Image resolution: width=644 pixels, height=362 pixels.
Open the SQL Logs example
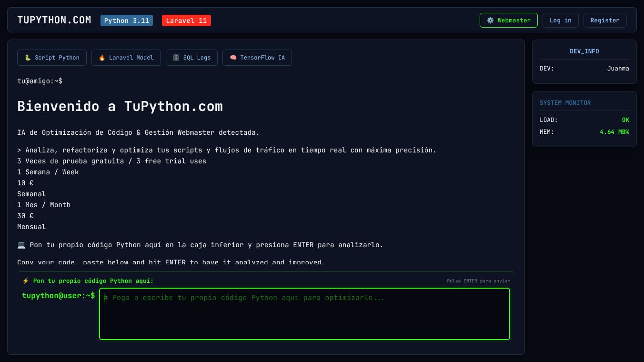pyautogui.click(x=191, y=58)
